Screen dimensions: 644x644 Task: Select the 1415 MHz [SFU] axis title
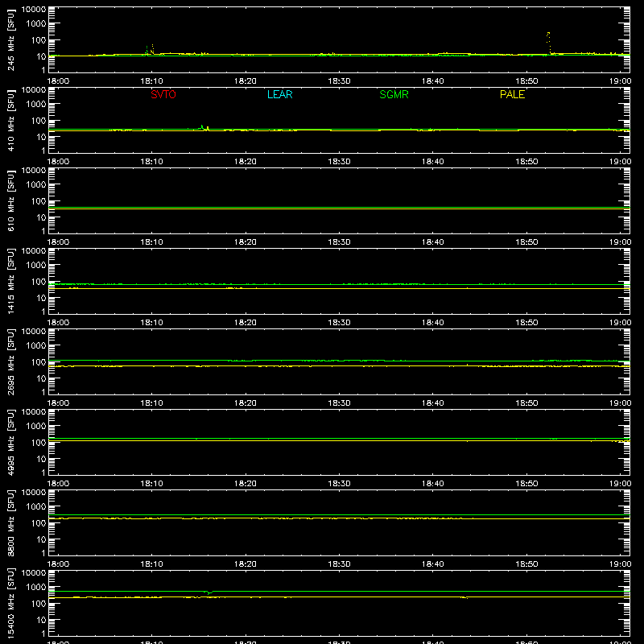(11, 281)
